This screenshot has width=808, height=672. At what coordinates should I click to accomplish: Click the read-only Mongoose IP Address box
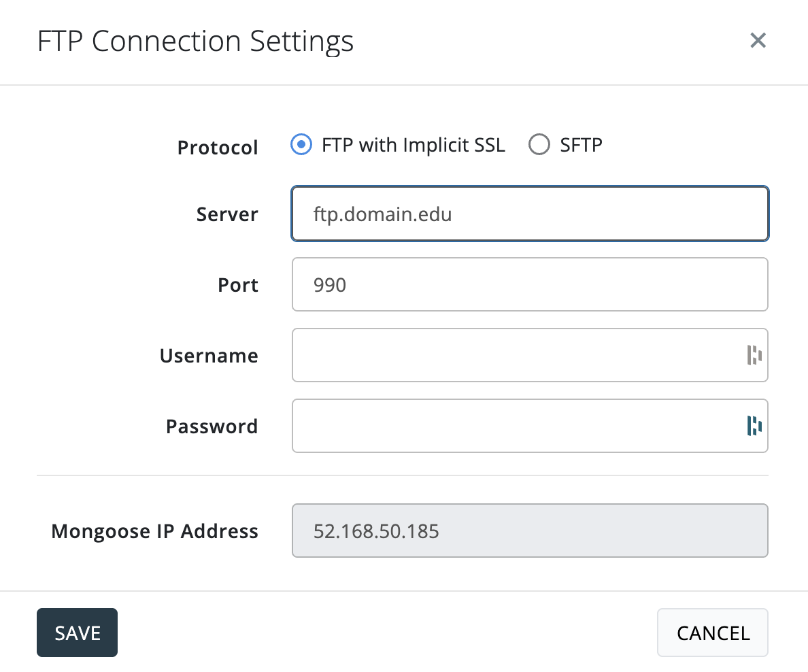529,531
